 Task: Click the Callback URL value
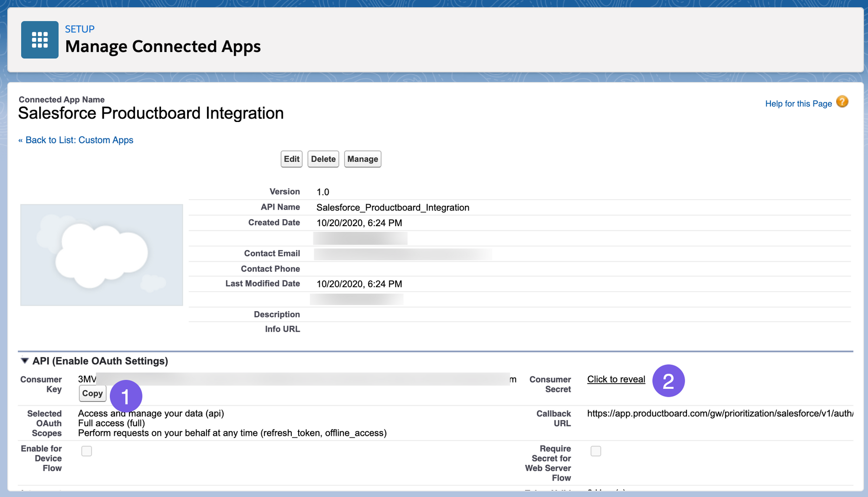point(720,413)
